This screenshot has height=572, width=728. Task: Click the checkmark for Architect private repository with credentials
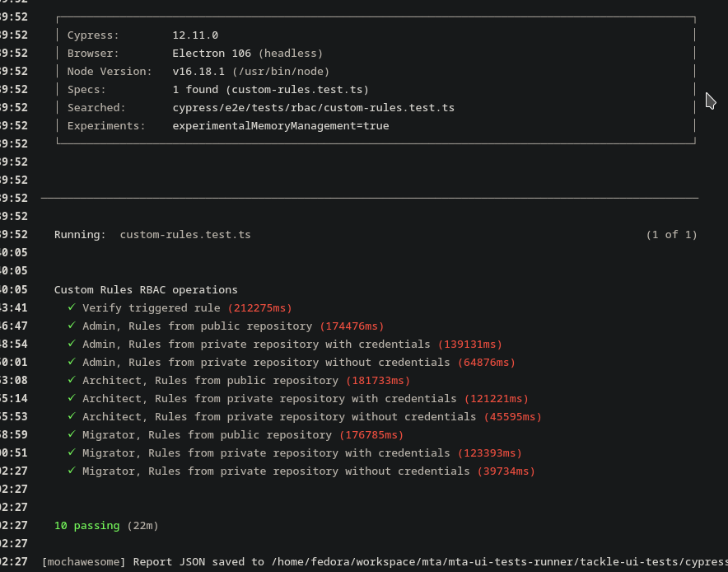pos(72,399)
